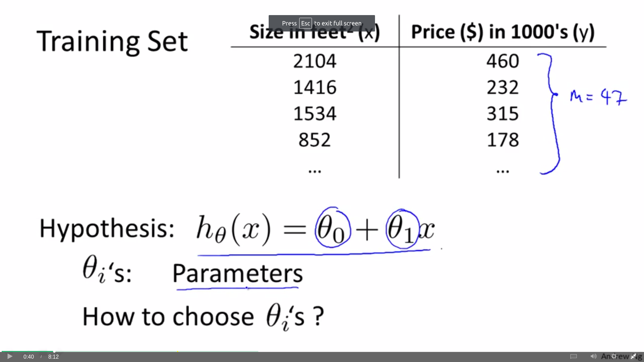The image size is (644, 362).
Task: Exit full screen using the collapse arrows icon
Action: click(634, 356)
